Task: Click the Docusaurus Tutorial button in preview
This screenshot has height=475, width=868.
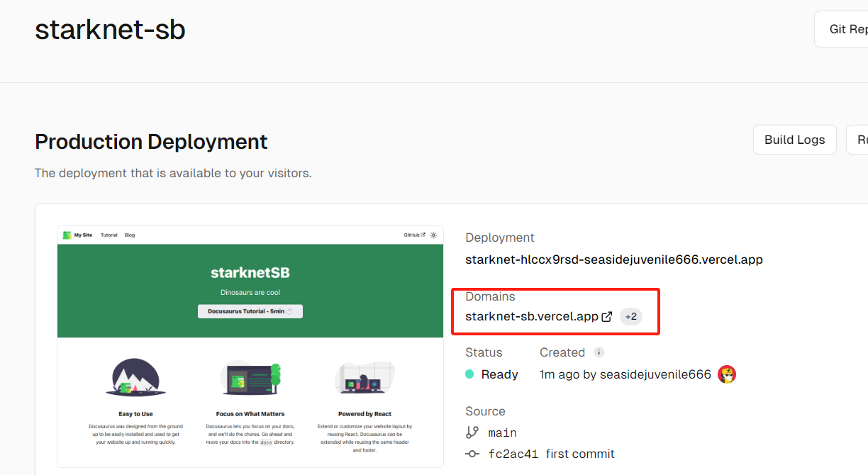Action: tap(250, 311)
